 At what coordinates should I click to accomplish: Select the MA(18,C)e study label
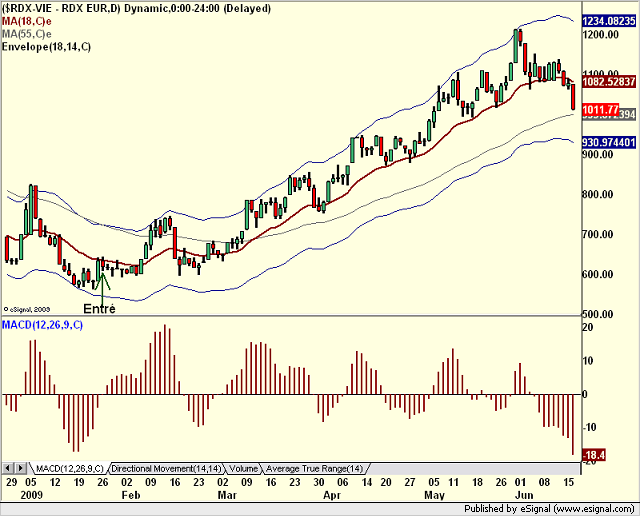(x=27, y=21)
